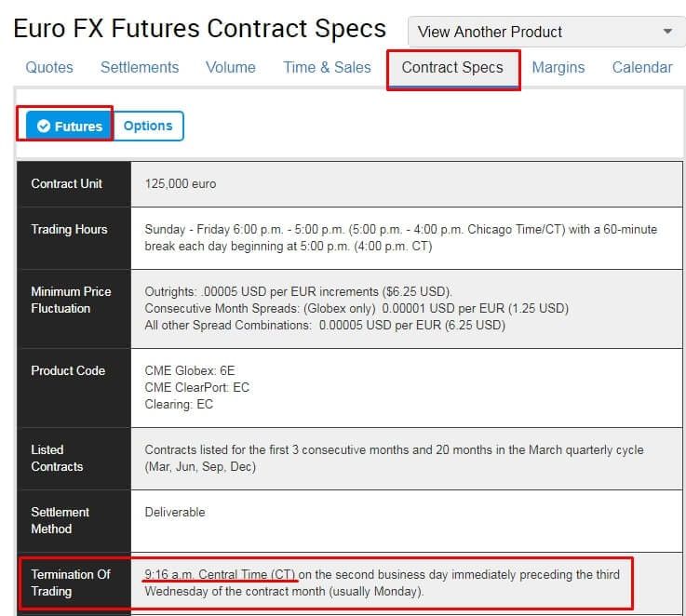The width and height of the screenshot is (686, 616).
Task: Switch to the Options toggle
Action: (148, 126)
